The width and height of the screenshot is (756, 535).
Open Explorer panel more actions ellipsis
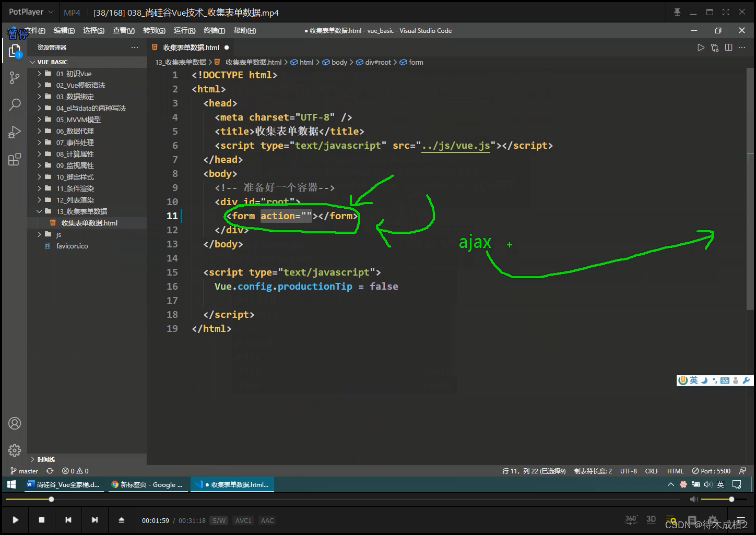pyautogui.click(x=135, y=47)
